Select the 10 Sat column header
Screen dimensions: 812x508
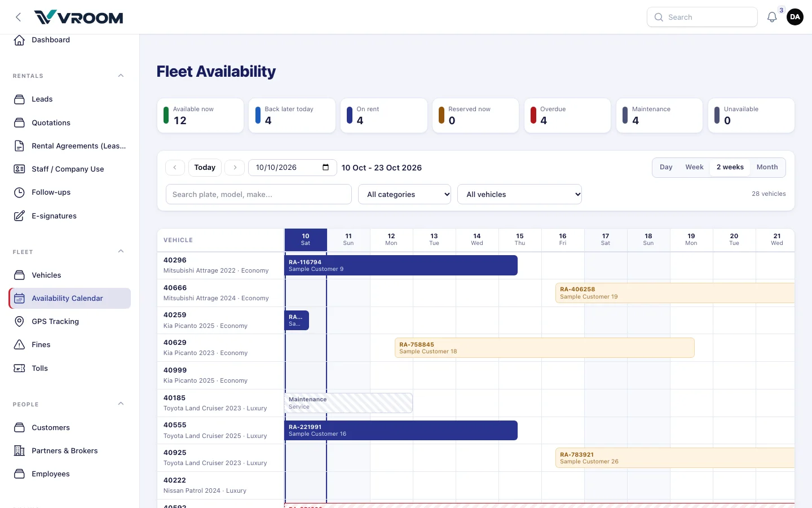click(x=306, y=240)
